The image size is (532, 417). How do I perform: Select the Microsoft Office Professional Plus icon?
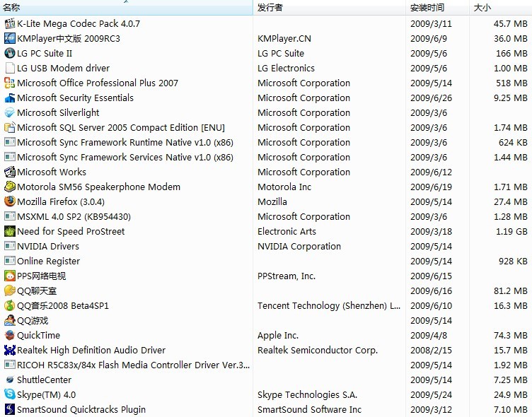pos(10,83)
